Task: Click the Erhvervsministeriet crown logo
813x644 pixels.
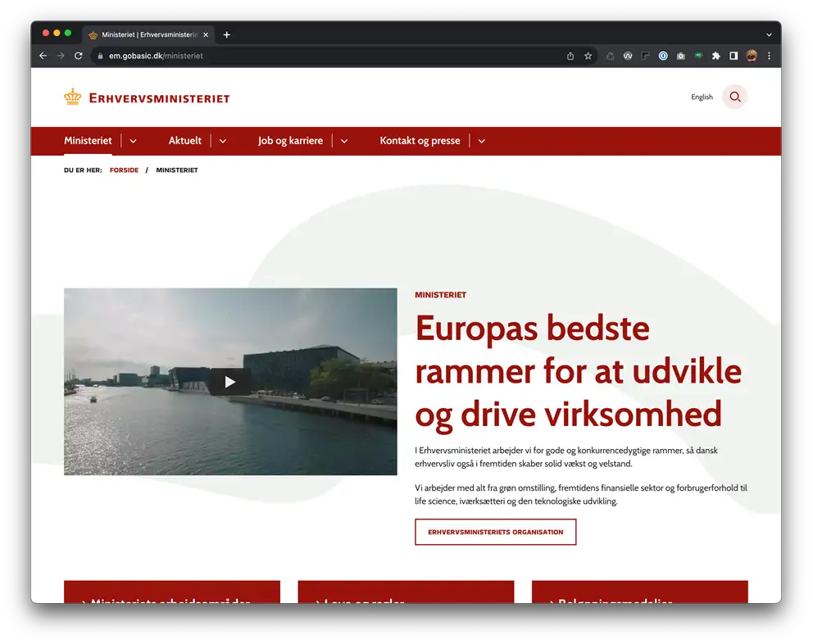Action: pos(73,97)
